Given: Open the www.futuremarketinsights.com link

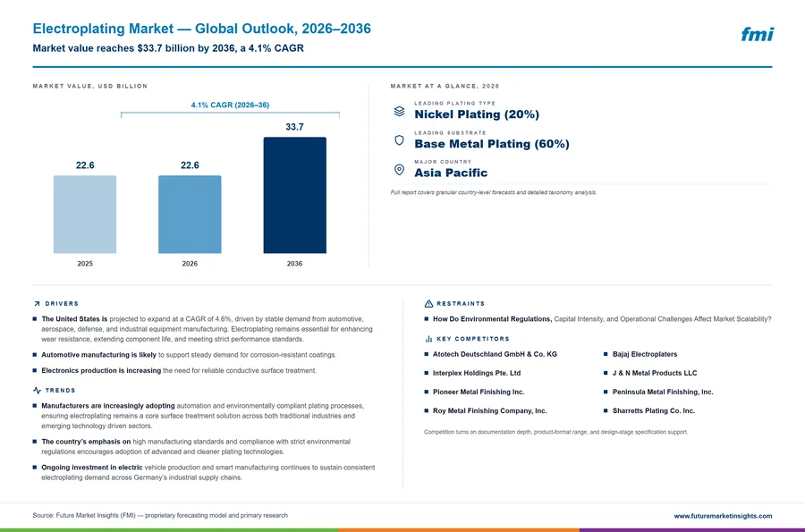Looking at the screenshot, I should coord(723,516).
